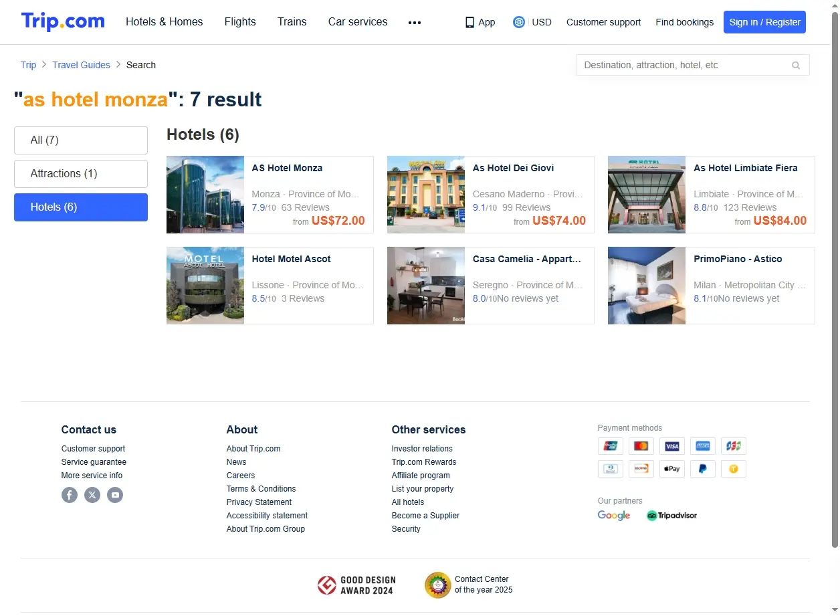Image resolution: width=840 pixels, height=616 pixels.
Task: Click the Diners Club payment icon
Action: pyautogui.click(x=611, y=469)
